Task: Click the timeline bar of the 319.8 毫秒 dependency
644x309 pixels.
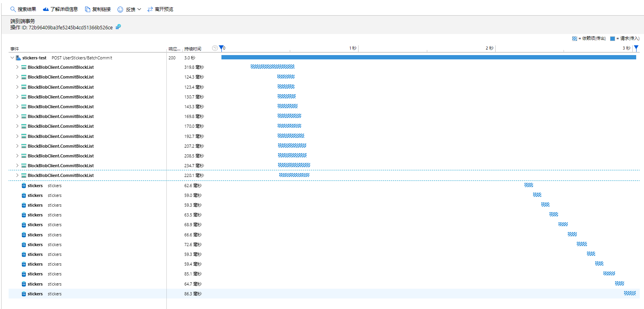Action: [x=273, y=67]
